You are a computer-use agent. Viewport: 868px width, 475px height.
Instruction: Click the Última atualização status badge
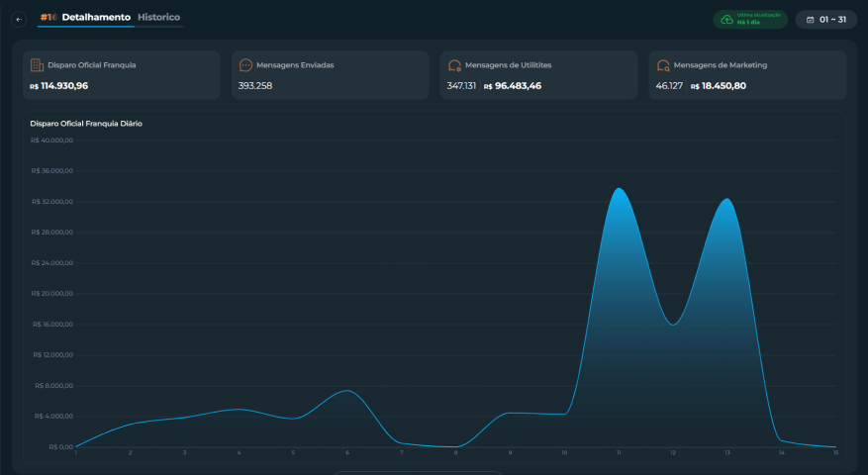pyautogui.click(x=750, y=20)
